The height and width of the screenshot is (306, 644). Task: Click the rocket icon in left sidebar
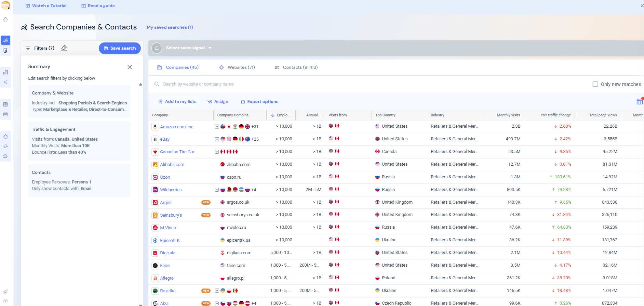[x=5, y=292]
